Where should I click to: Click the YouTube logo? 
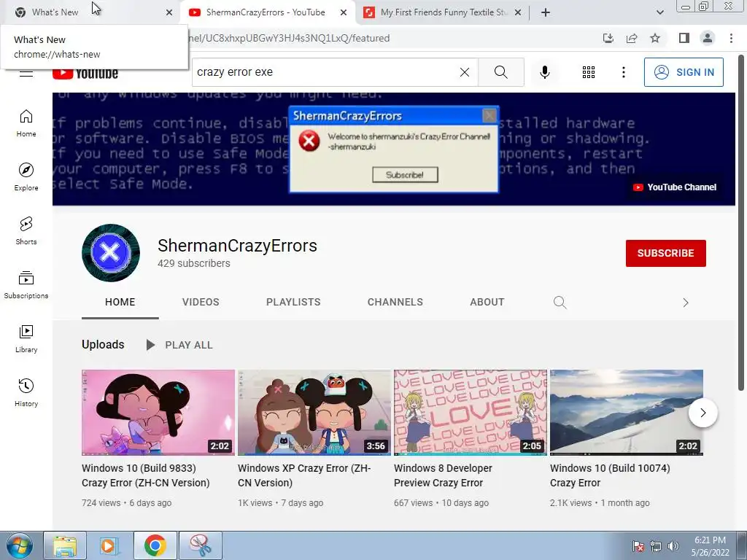pyautogui.click(x=85, y=73)
